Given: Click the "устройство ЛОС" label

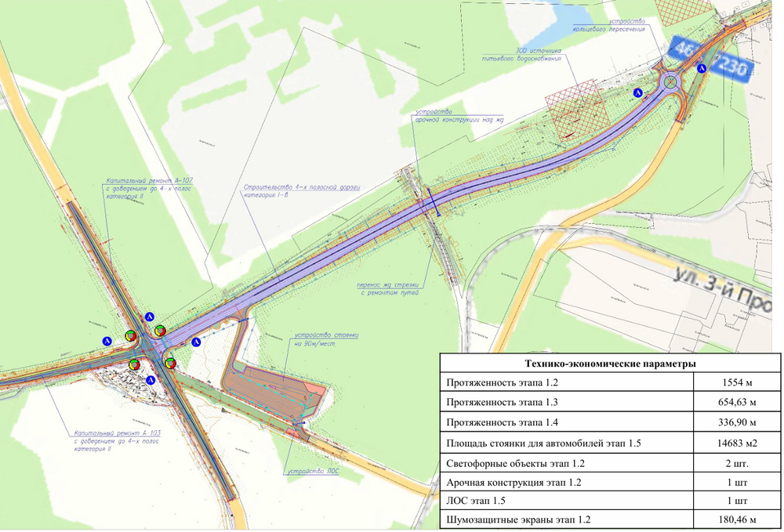Looking at the screenshot, I should click(313, 471).
